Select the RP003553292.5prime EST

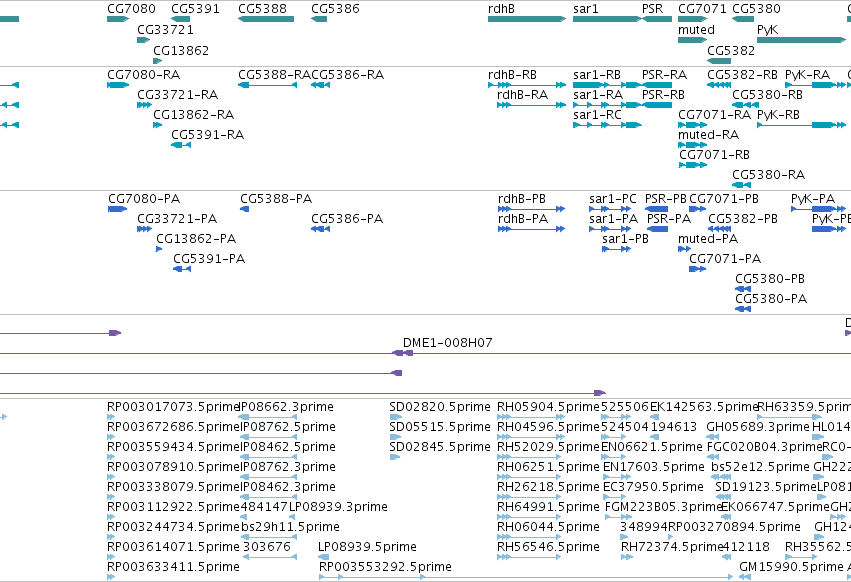[x=526, y=577]
